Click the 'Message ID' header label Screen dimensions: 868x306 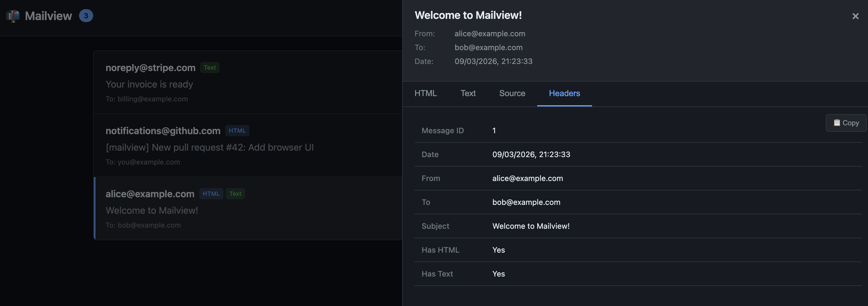tap(443, 131)
